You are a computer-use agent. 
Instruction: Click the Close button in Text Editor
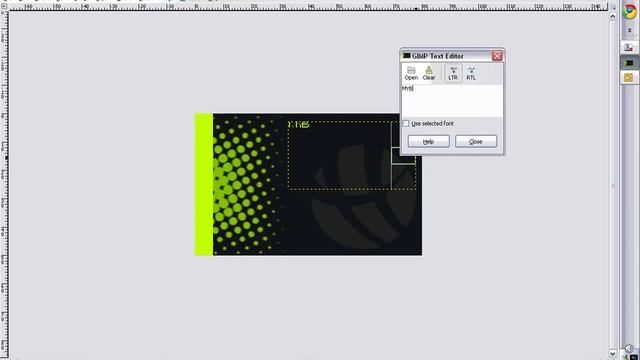[x=476, y=141]
